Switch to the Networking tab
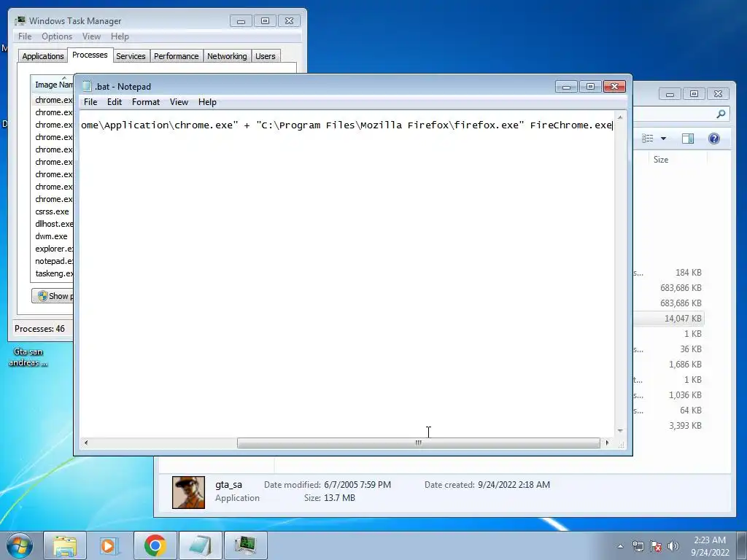 click(x=227, y=56)
